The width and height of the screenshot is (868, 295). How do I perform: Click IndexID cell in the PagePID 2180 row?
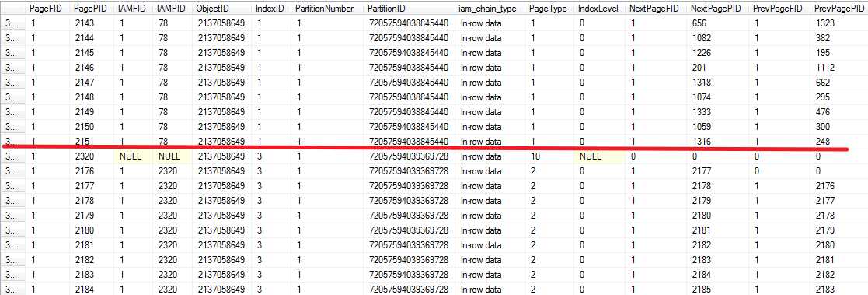270,230
